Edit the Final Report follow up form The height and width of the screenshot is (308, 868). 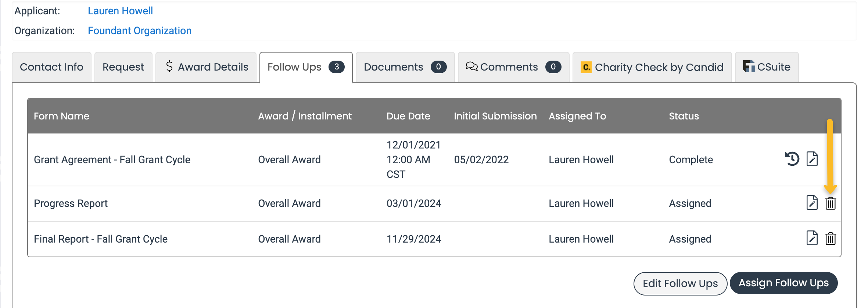tap(812, 239)
